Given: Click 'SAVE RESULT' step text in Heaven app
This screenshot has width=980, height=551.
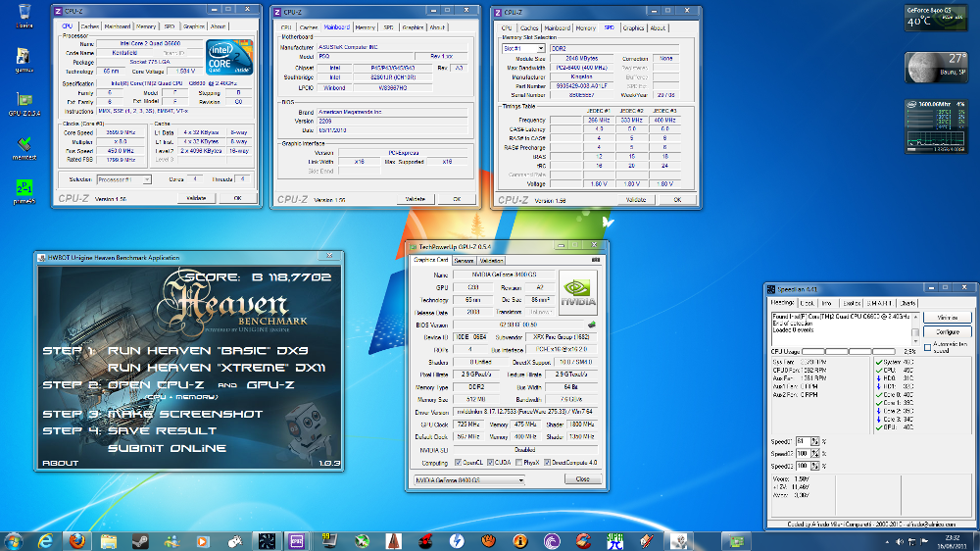Looking at the screenshot, I should (162, 431).
